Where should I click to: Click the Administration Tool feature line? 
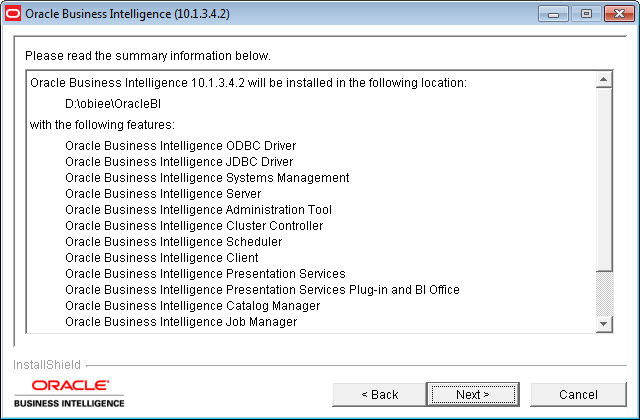click(x=198, y=210)
